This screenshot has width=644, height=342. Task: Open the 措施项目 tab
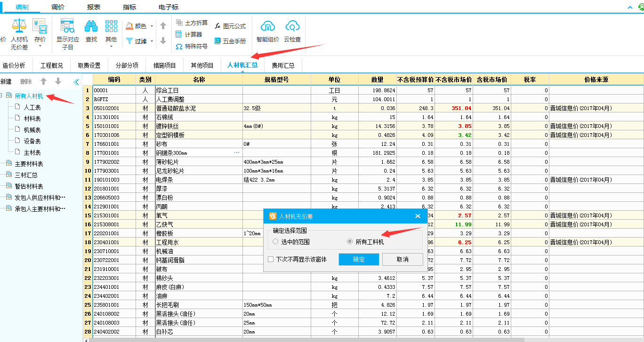[164, 65]
